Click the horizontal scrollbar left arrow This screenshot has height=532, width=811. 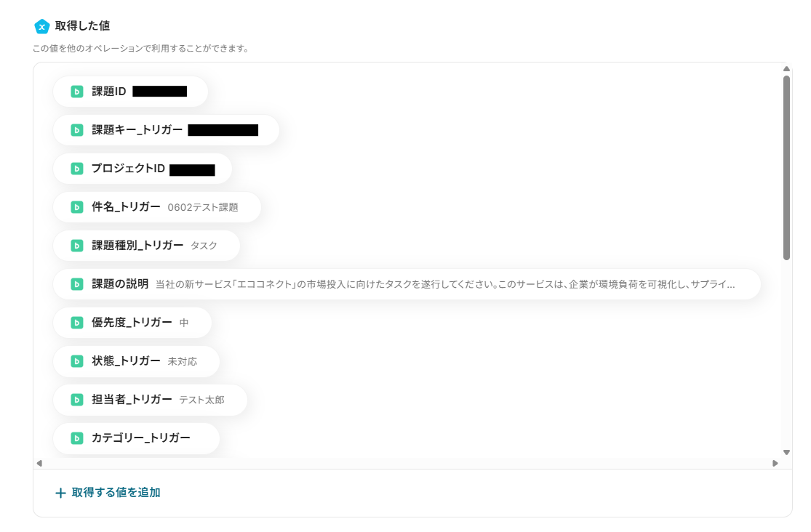[x=39, y=463]
